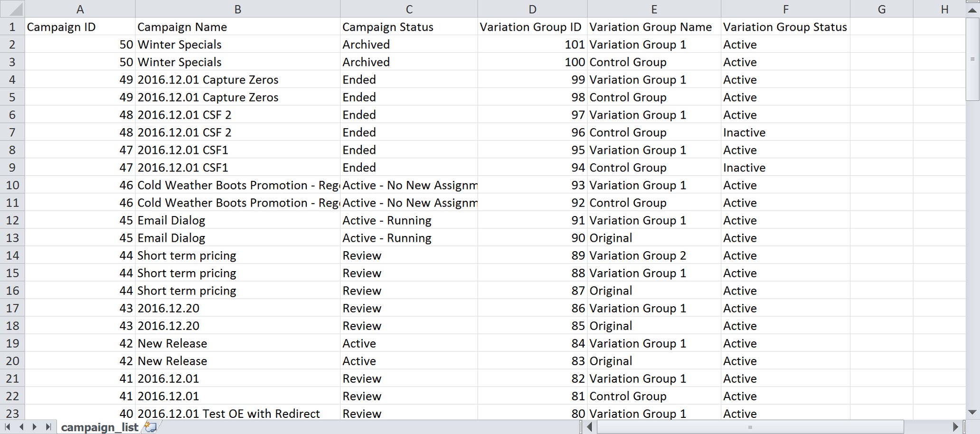Screen dimensions: 980x434
Task: Click the horizontal scrollbar right arrow
Action: click(x=956, y=427)
